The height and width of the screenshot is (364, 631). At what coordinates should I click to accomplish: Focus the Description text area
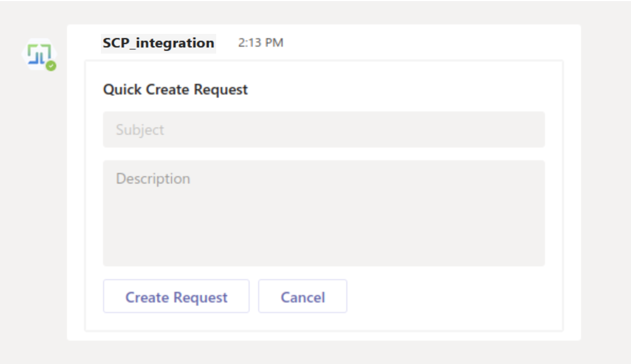[x=323, y=213]
